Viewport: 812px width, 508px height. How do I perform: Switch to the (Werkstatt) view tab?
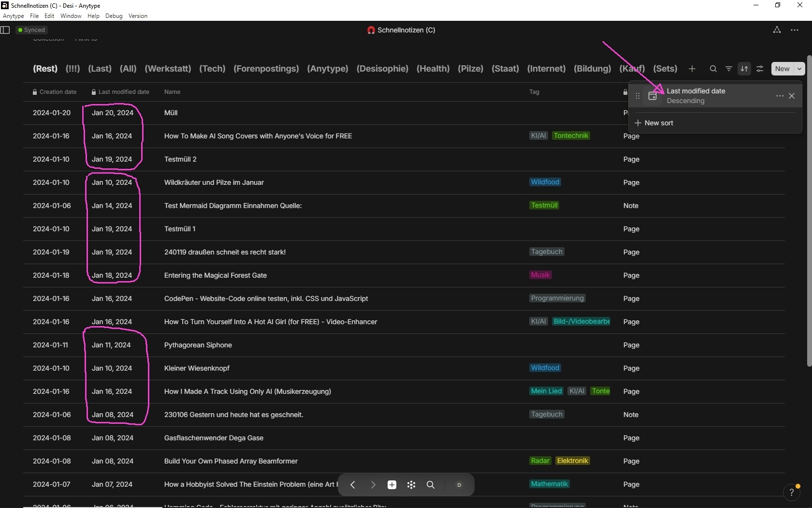pos(168,69)
